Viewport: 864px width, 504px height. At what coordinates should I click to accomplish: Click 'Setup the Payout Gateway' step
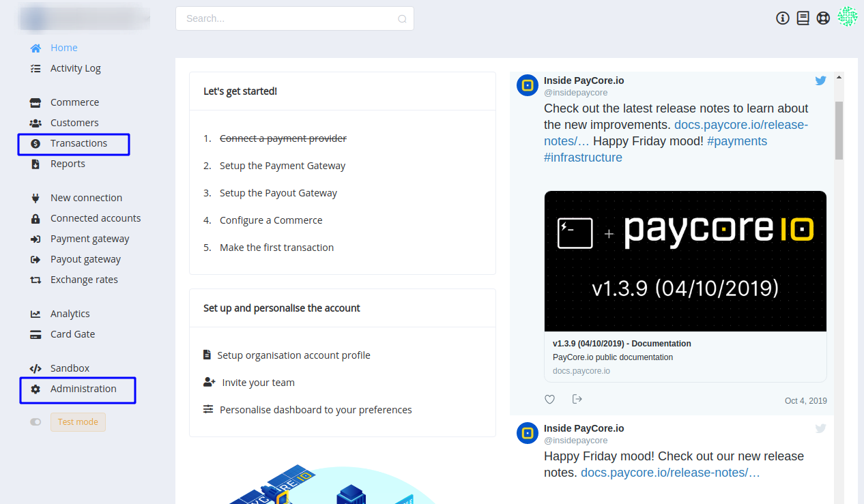[x=278, y=193]
